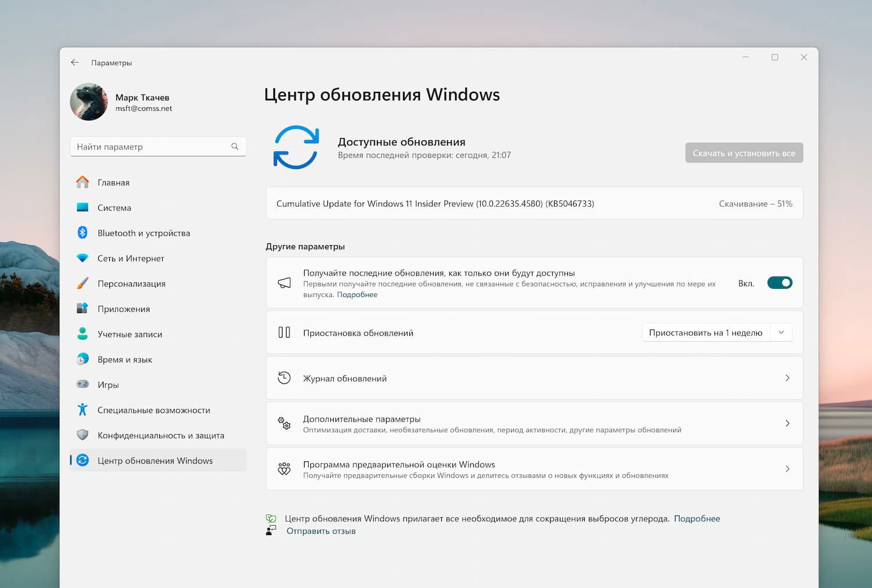The image size is (872, 588).
Task: Select Учетные записи in sidebar
Action: [158, 334]
